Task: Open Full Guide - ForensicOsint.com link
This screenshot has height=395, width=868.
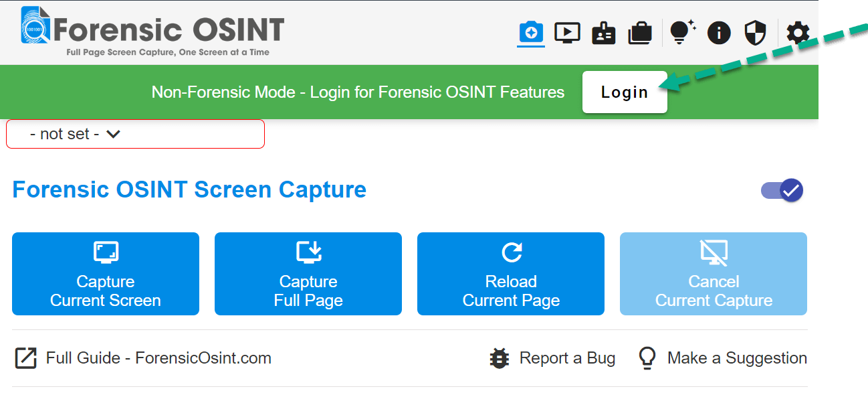Action: coord(143,358)
